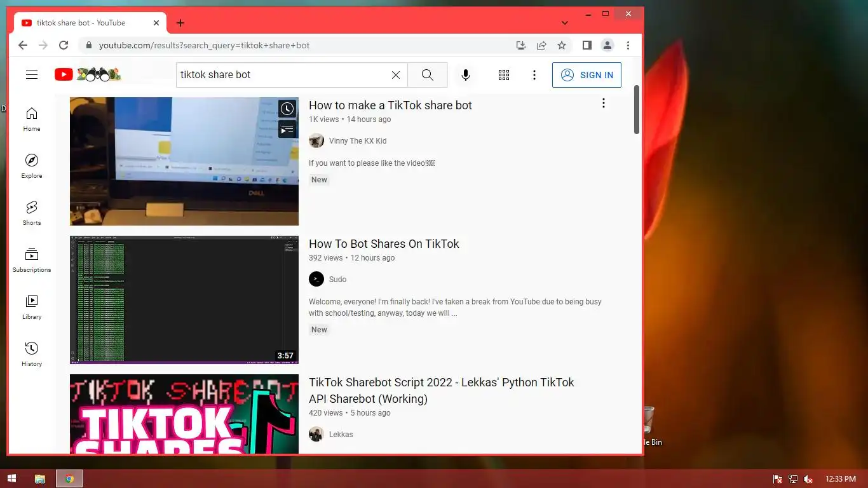Screen dimensions: 868x488
Task: Open 'How to make a TikTok share bot' thumbnail
Action: [x=184, y=161]
